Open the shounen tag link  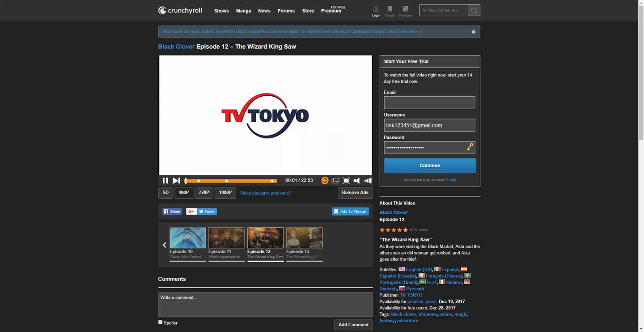tap(428, 315)
